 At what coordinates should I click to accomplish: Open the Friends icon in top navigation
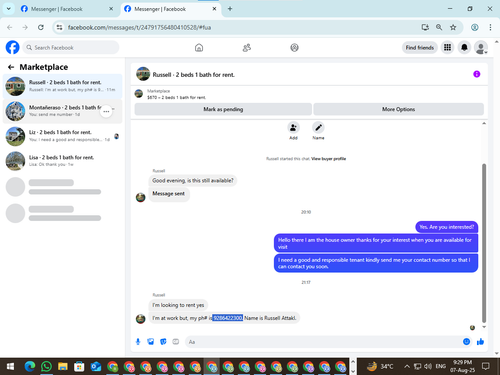click(x=247, y=48)
